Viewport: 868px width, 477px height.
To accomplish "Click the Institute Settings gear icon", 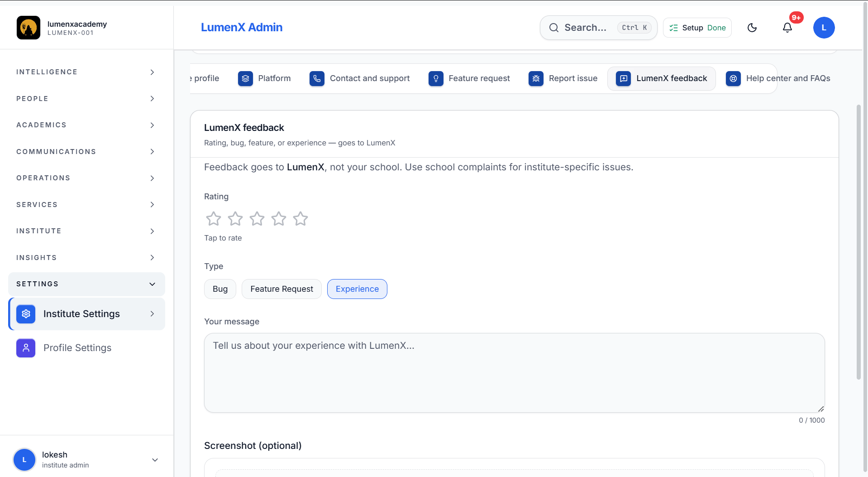I will click(26, 314).
